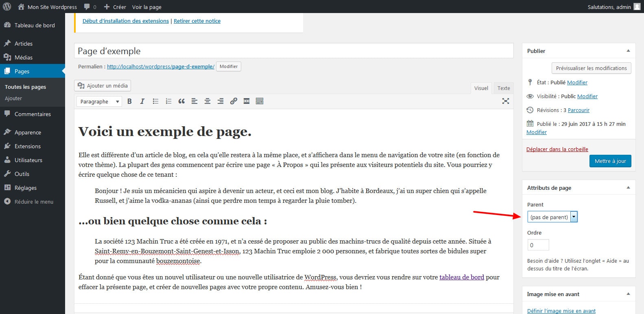The height and width of the screenshot is (314, 644).
Task: Align text center
Action: point(207,101)
